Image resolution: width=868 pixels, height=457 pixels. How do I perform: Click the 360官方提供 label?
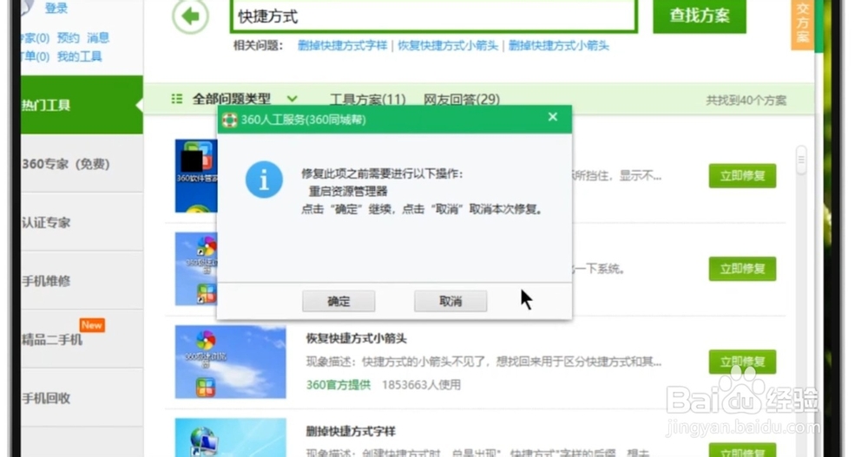339,384
